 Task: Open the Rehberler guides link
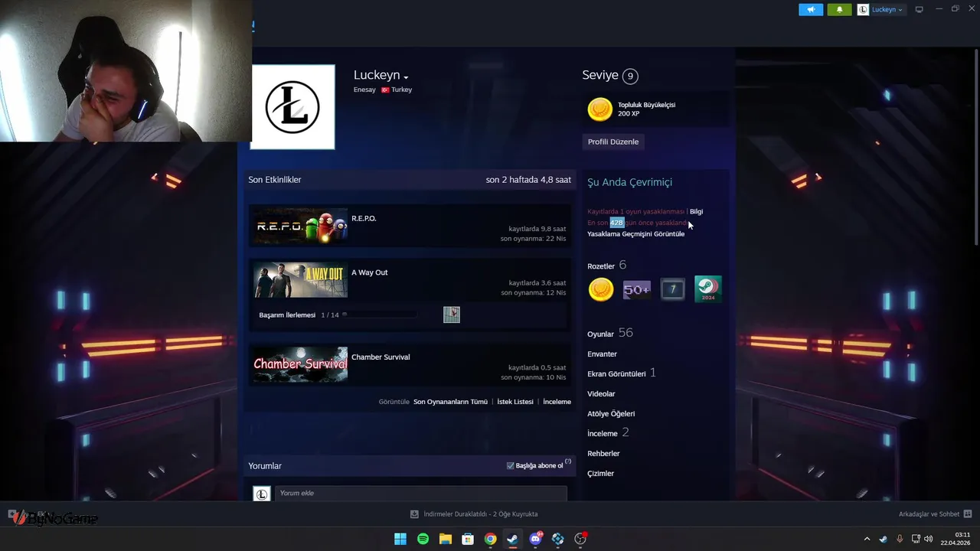[603, 453]
